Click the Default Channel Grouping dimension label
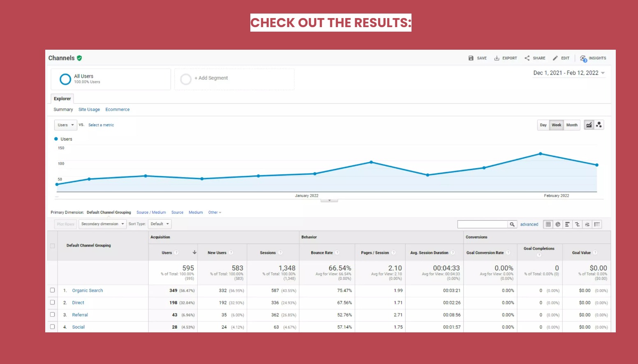 [x=109, y=213]
